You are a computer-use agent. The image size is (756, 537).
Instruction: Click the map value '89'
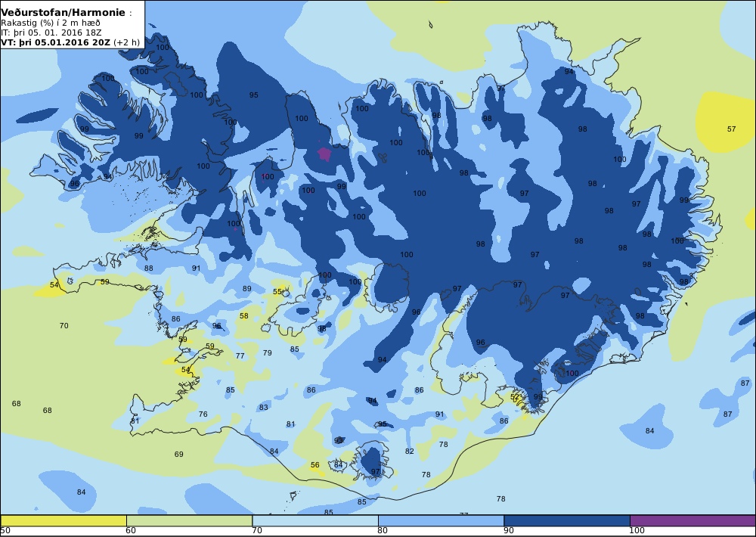point(247,288)
